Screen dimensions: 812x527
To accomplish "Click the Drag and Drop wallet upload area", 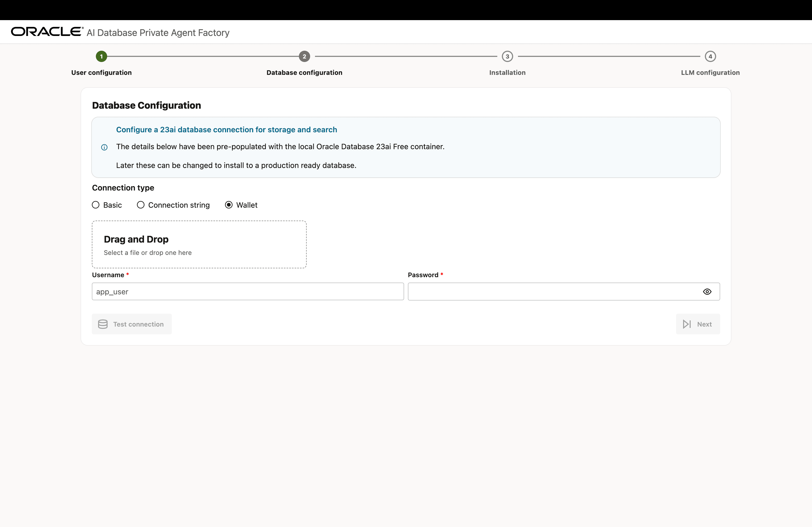I will click(x=199, y=244).
